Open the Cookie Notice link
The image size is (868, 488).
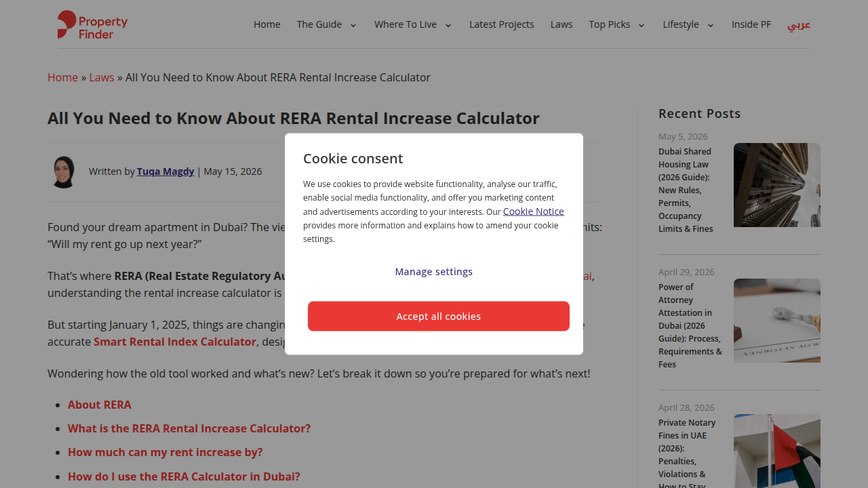point(534,211)
